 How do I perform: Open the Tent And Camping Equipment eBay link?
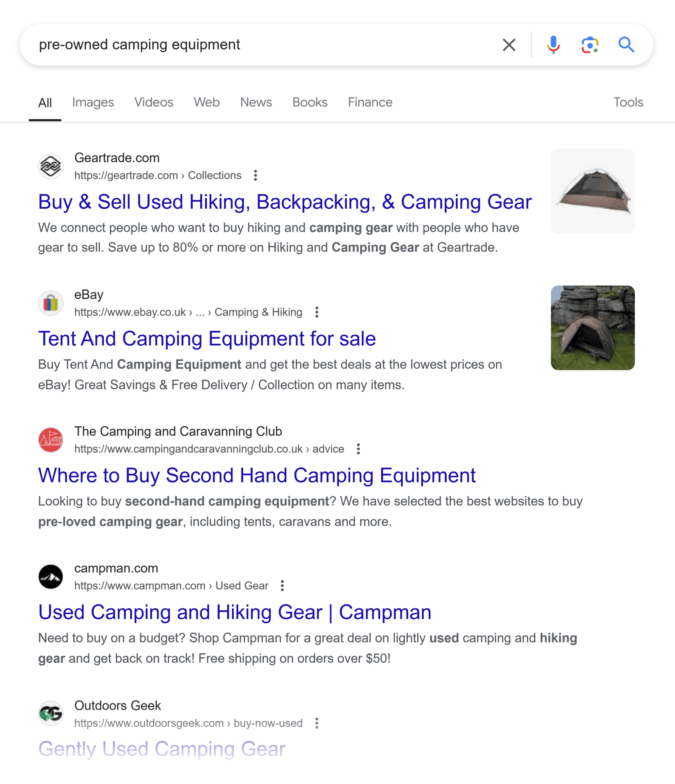pyautogui.click(x=207, y=338)
